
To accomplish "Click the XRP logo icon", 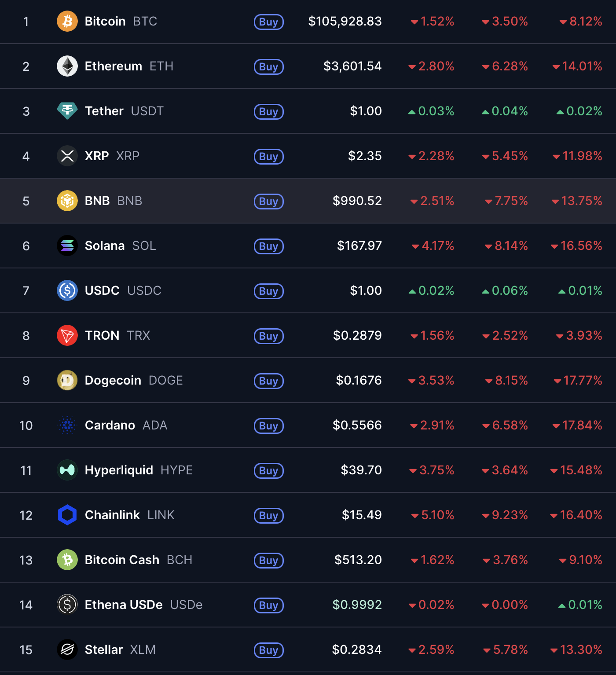I will (x=67, y=156).
